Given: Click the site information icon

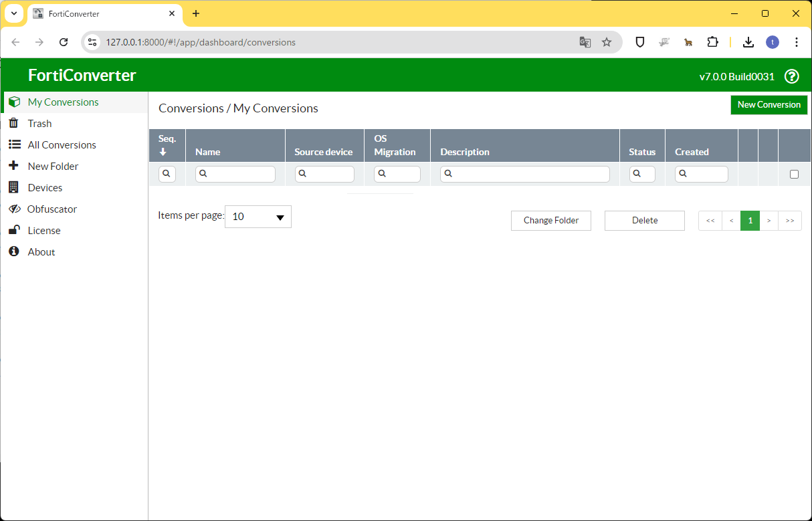Looking at the screenshot, I should pyautogui.click(x=92, y=42).
